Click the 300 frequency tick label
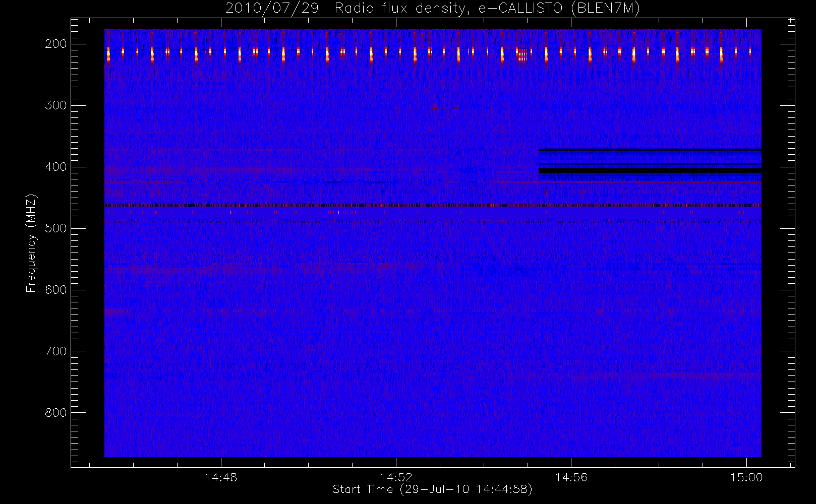Image resolution: width=816 pixels, height=504 pixels. [56, 105]
